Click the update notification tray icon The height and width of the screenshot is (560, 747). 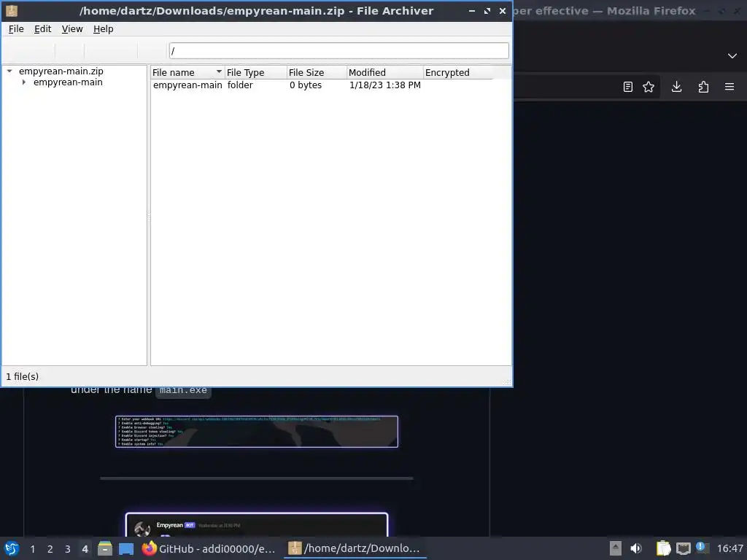tap(703, 548)
